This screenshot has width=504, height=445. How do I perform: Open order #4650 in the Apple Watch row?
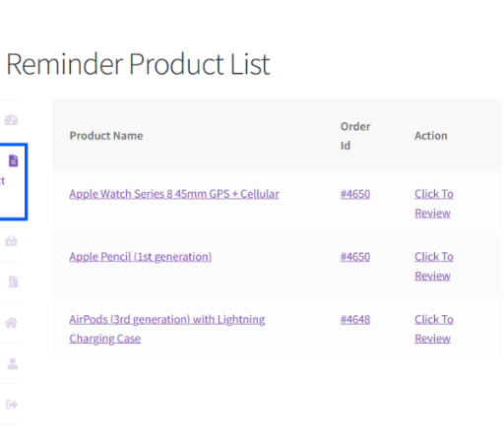point(355,194)
